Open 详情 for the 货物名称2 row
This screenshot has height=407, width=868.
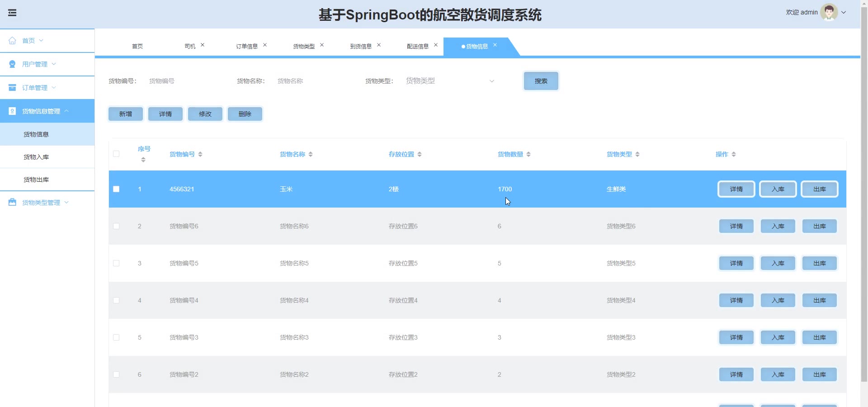click(736, 374)
